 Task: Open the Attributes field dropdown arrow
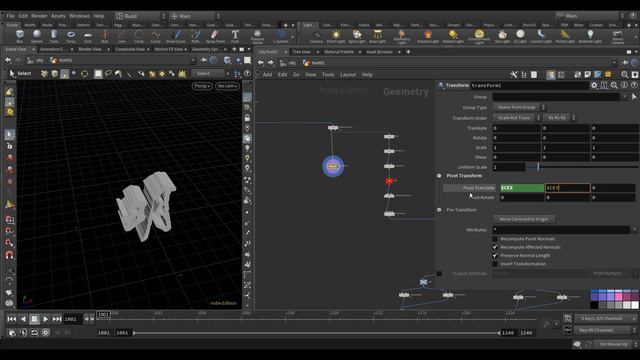[x=634, y=230]
